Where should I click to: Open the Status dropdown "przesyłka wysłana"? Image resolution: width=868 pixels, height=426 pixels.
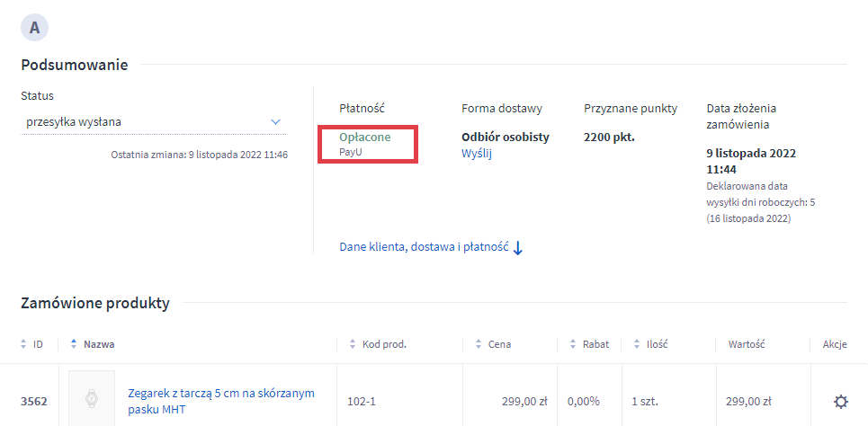pyautogui.click(x=151, y=121)
